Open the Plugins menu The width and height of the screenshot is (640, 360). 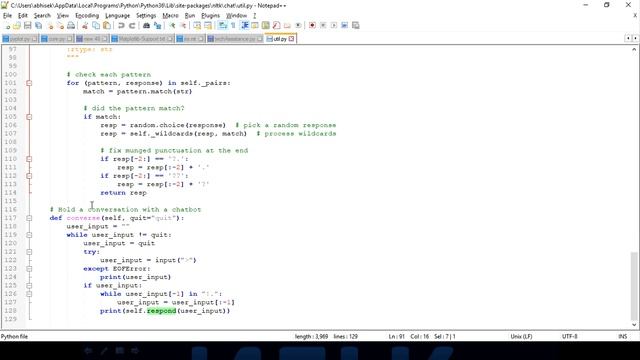click(210, 16)
